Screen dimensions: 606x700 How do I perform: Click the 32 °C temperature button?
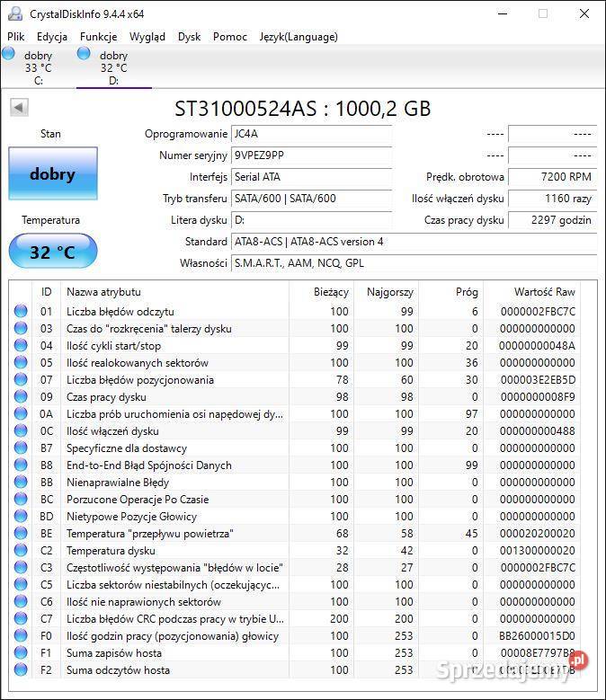(x=53, y=252)
